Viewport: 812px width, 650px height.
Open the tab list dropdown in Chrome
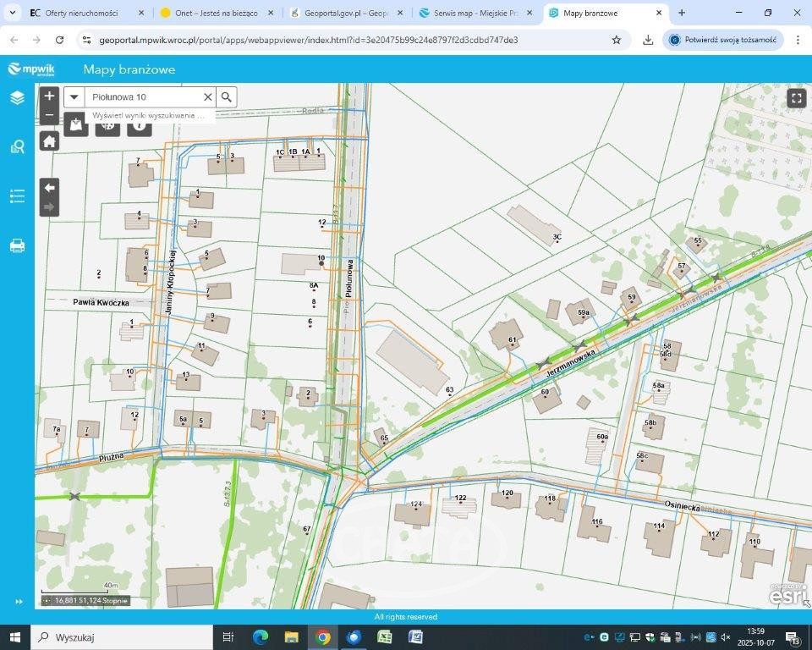pos(12,13)
